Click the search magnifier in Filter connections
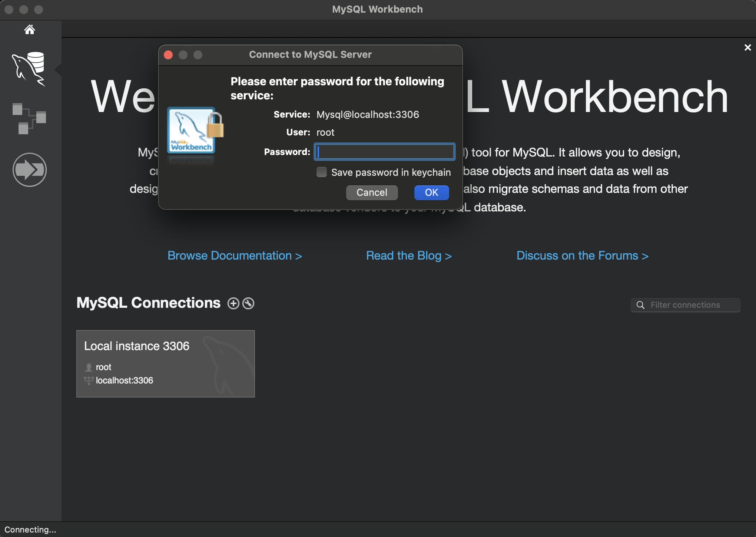This screenshot has width=756, height=537. tap(640, 305)
